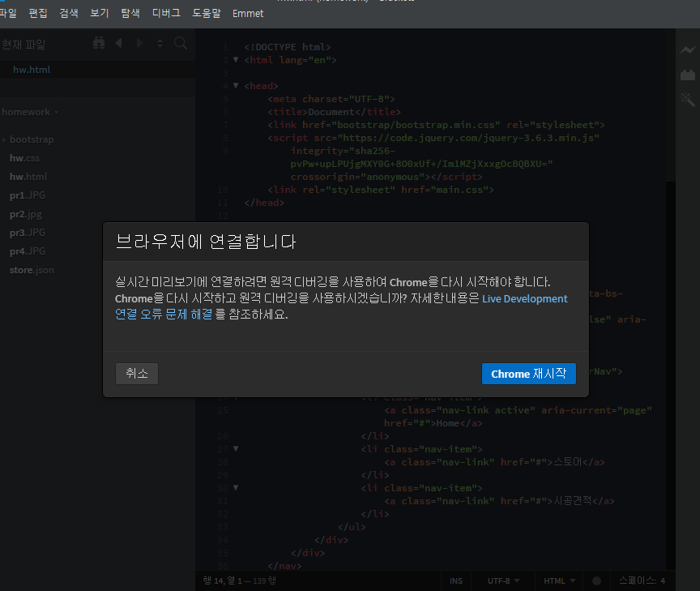Click the sidebar magnifier search icon
The image size is (700, 591).
click(x=181, y=43)
